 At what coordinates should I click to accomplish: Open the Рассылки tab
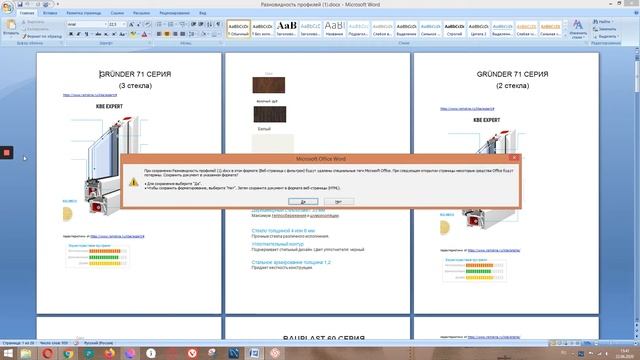click(x=142, y=13)
